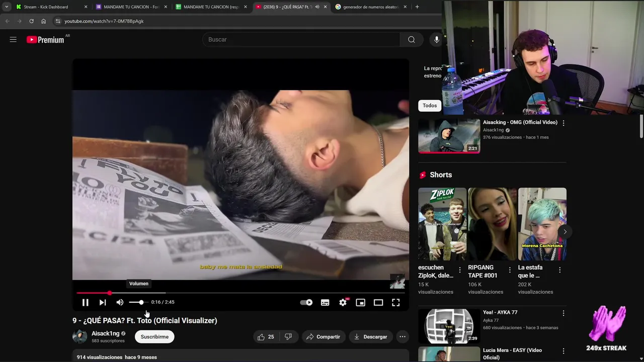Click the Aisack1ng channel under OMG video
The height and width of the screenshot is (362, 644).
(x=493, y=130)
